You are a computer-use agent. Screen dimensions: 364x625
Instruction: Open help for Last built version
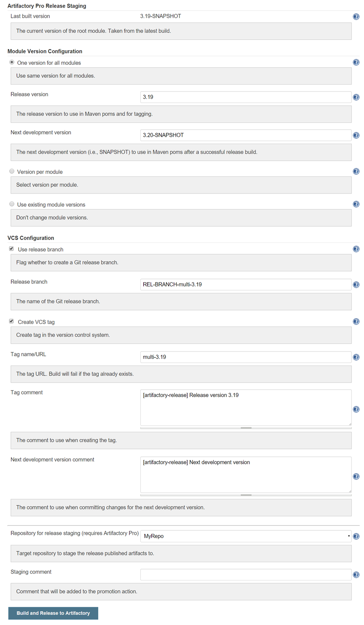(x=356, y=17)
